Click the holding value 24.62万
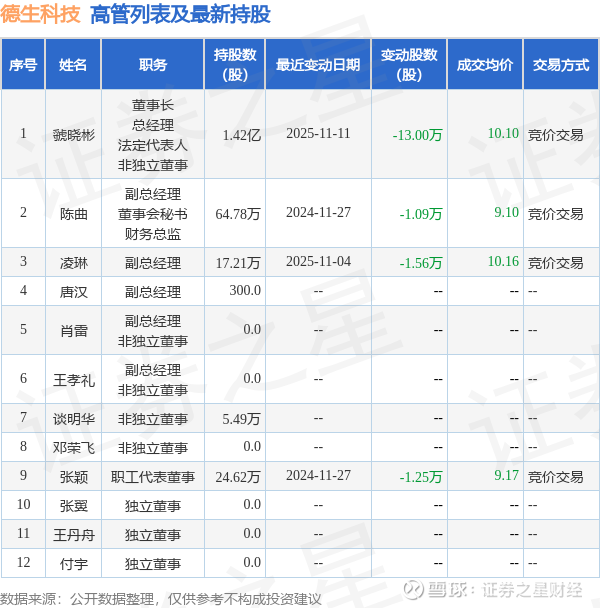Viewport: 600px width, 608px height. click(x=238, y=477)
